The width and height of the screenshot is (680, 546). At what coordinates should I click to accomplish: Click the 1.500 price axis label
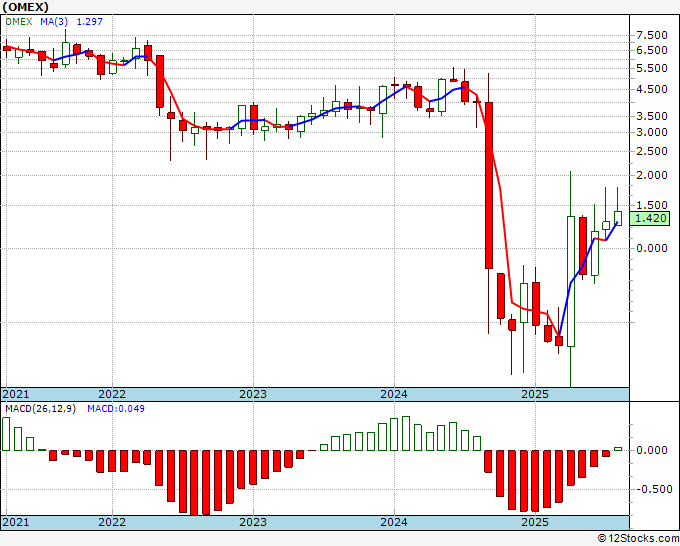pyautogui.click(x=651, y=205)
